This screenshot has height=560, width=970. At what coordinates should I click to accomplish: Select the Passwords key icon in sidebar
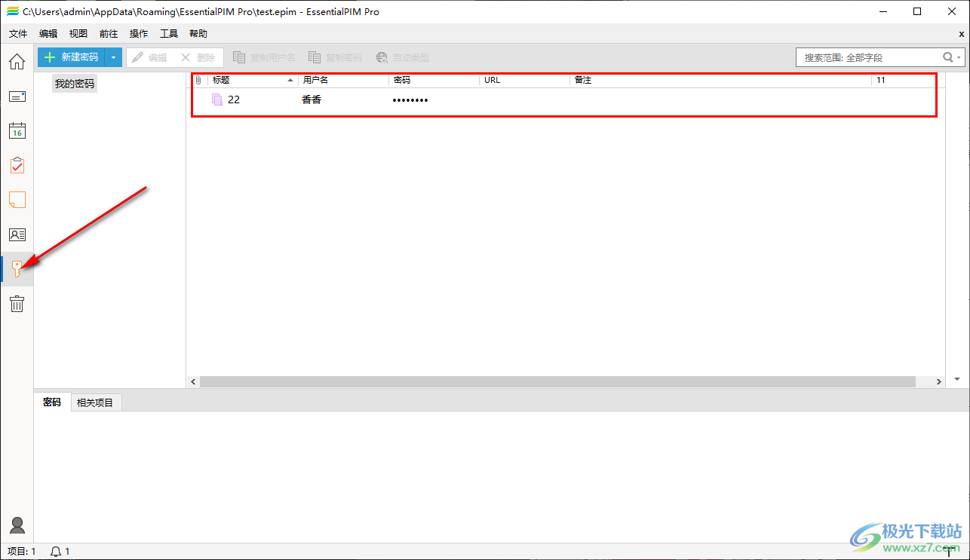(x=17, y=268)
